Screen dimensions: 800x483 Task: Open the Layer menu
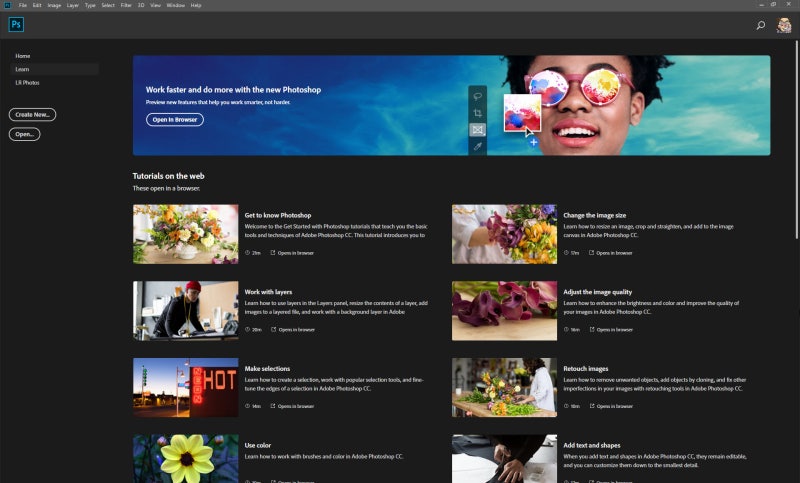[x=73, y=5]
